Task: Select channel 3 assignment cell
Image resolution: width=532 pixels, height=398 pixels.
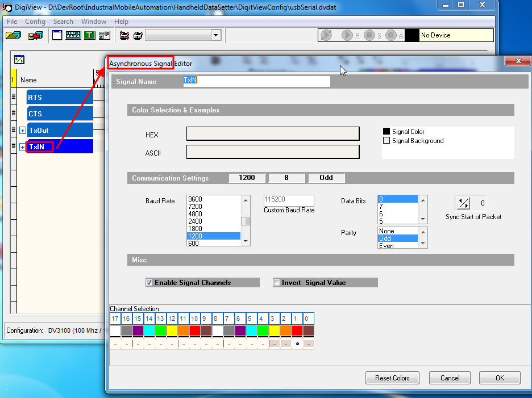Action: [274, 343]
